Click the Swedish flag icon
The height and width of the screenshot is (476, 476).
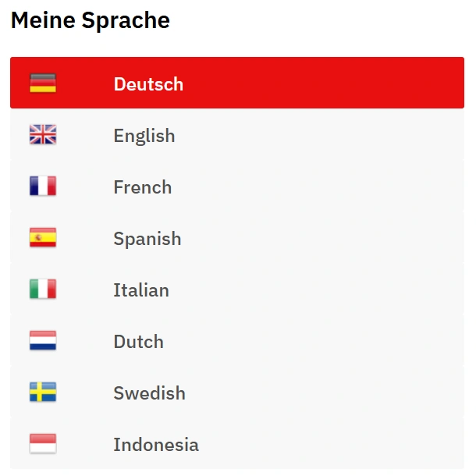tap(43, 393)
